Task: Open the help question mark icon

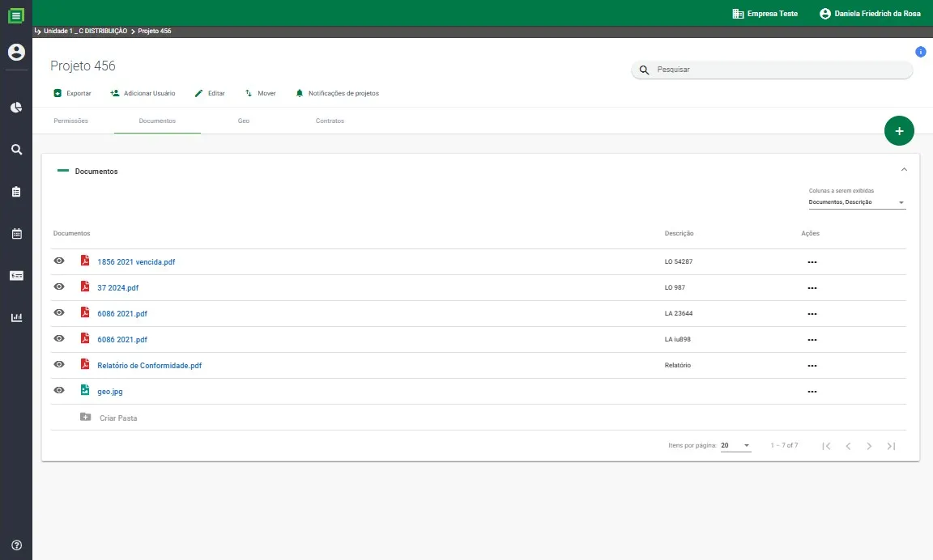Action: click(17, 545)
